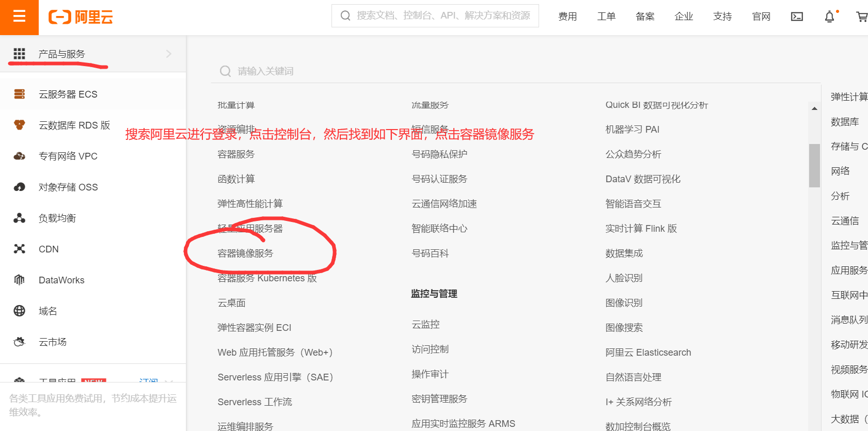Open Quick BI 数据可视化分析 link
Viewport: 868px width, 431px height.
tap(657, 105)
